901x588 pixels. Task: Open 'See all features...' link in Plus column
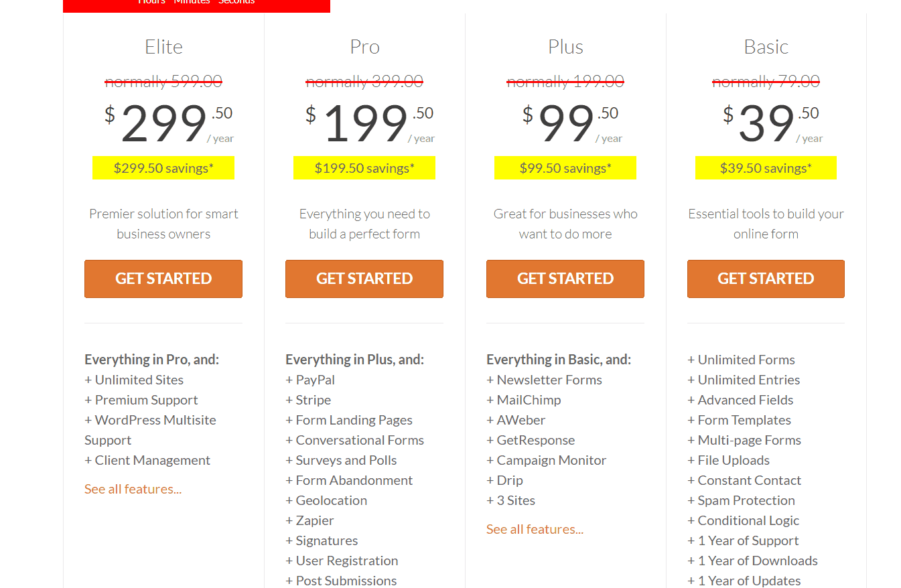point(535,529)
